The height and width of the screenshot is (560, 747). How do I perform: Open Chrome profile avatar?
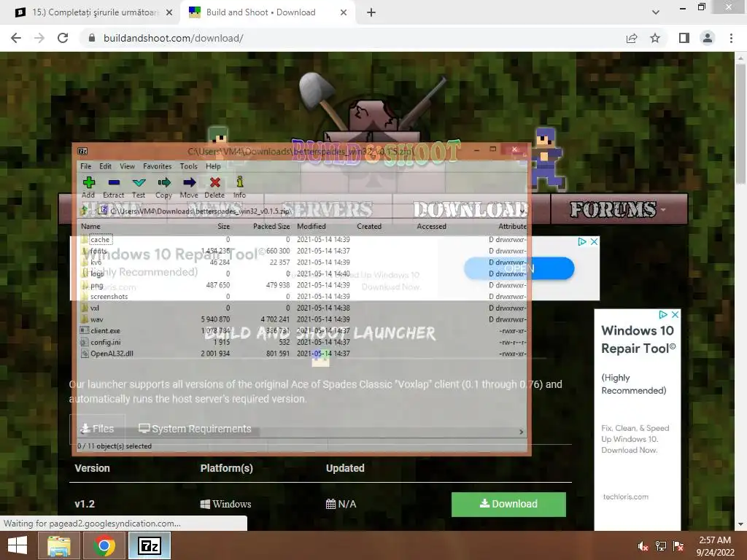[708, 38]
